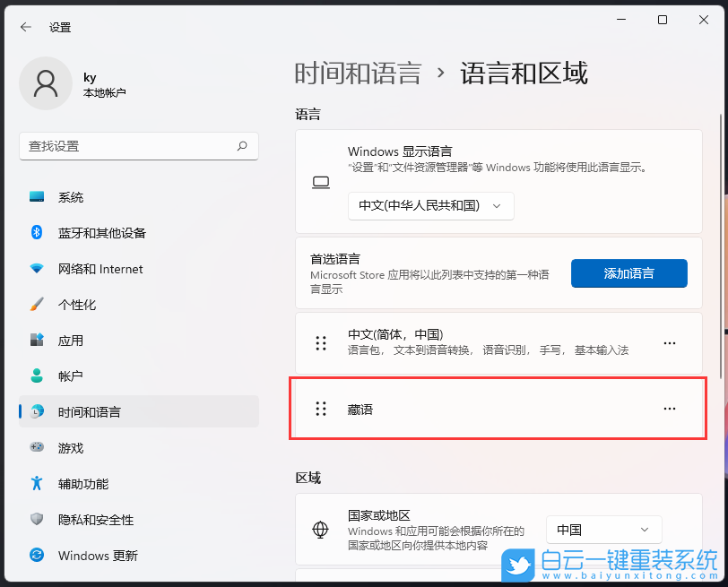Open the Windows 更新 update icon

(37, 556)
